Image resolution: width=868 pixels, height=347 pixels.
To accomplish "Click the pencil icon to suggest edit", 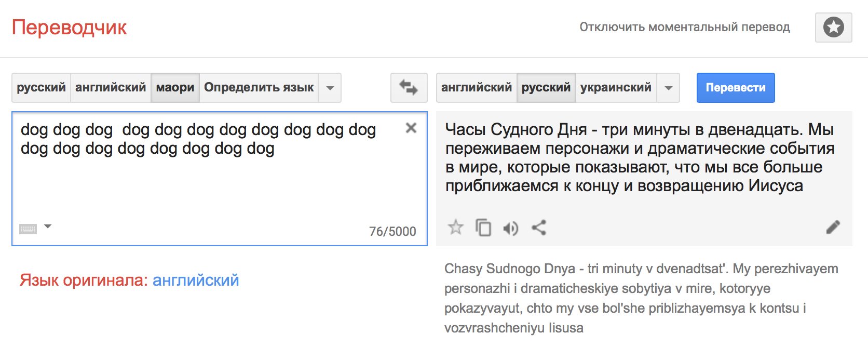I will (833, 227).
